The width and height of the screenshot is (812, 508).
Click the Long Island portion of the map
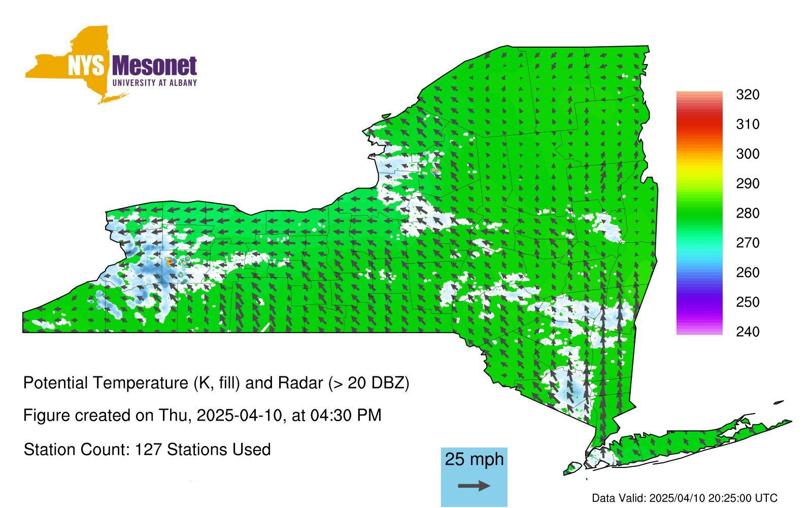pos(685,442)
